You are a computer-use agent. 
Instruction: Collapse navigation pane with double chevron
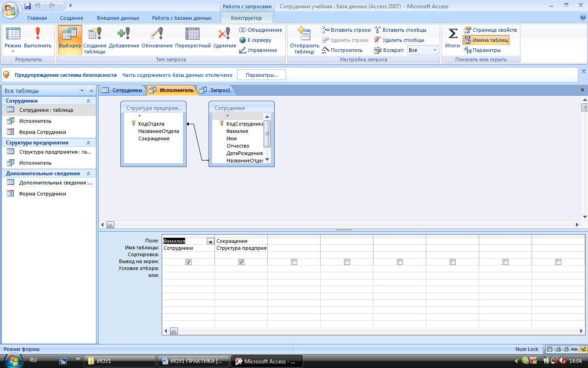[x=91, y=91]
